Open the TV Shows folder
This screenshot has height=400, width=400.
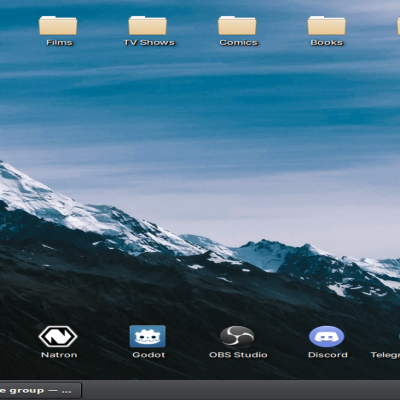pos(148,26)
